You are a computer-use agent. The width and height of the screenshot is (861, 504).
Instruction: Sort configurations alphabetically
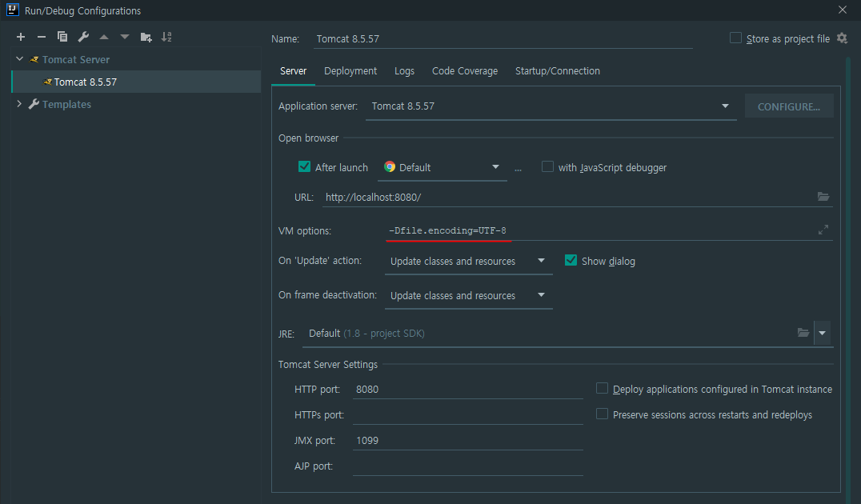pyautogui.click(x=166, y=37)
